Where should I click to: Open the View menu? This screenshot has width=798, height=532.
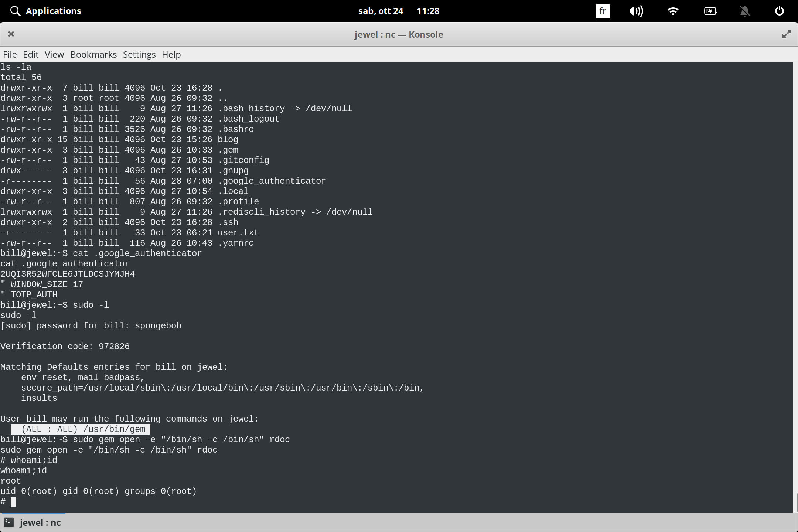54,54
